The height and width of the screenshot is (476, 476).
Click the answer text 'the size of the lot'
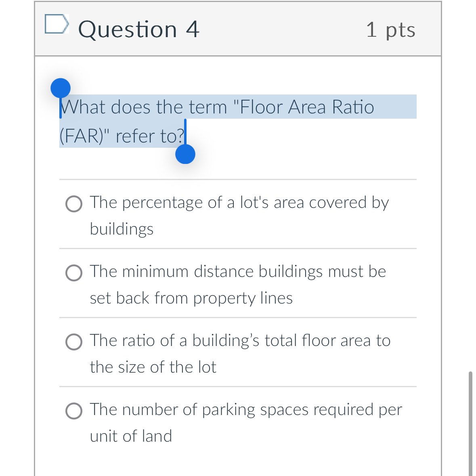(153, 367)
